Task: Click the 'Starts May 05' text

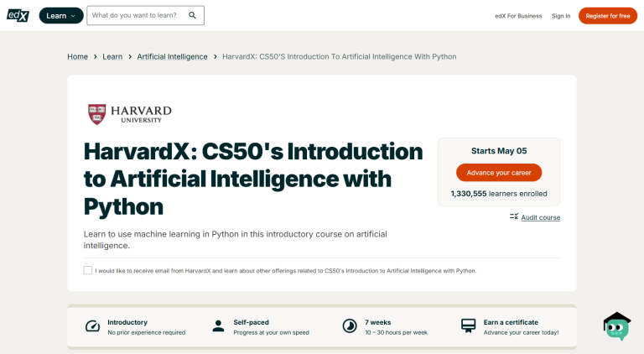Action: click(x=499, y=151)
